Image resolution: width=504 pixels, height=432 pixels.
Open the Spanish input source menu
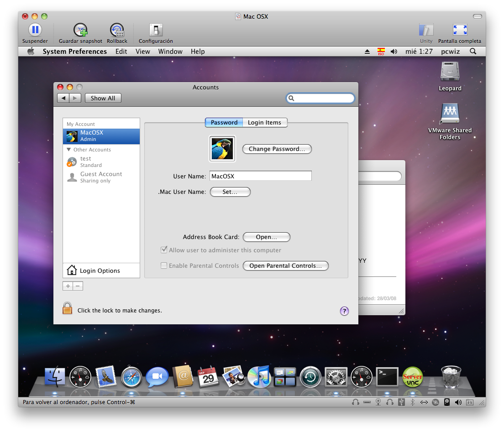381,52
